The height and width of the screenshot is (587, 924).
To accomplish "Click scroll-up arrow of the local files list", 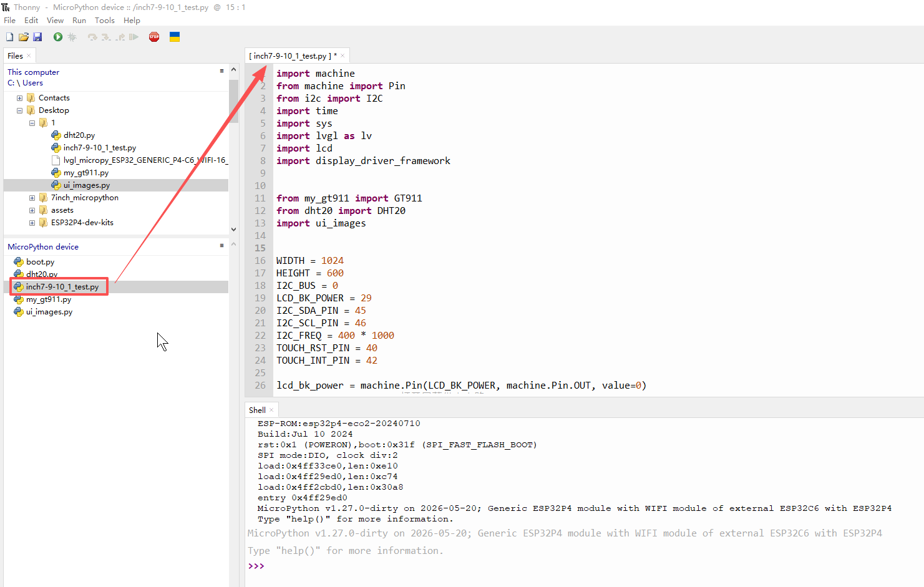I will point(233,70).
